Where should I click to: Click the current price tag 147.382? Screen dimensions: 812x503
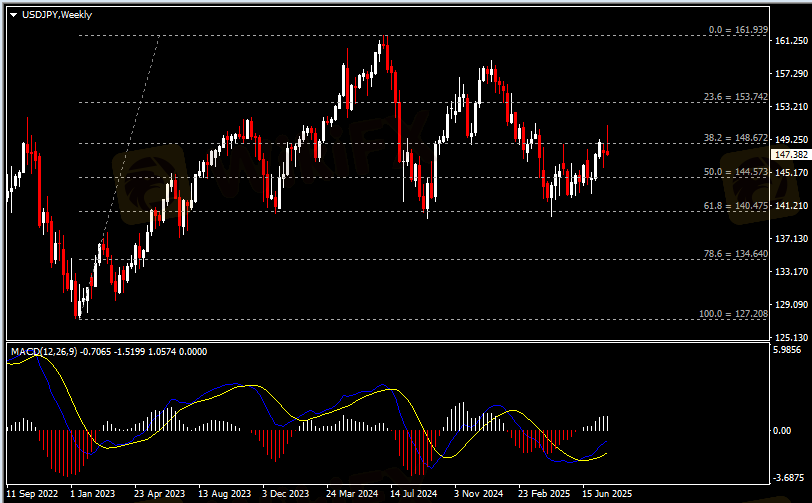coord(790,155)
